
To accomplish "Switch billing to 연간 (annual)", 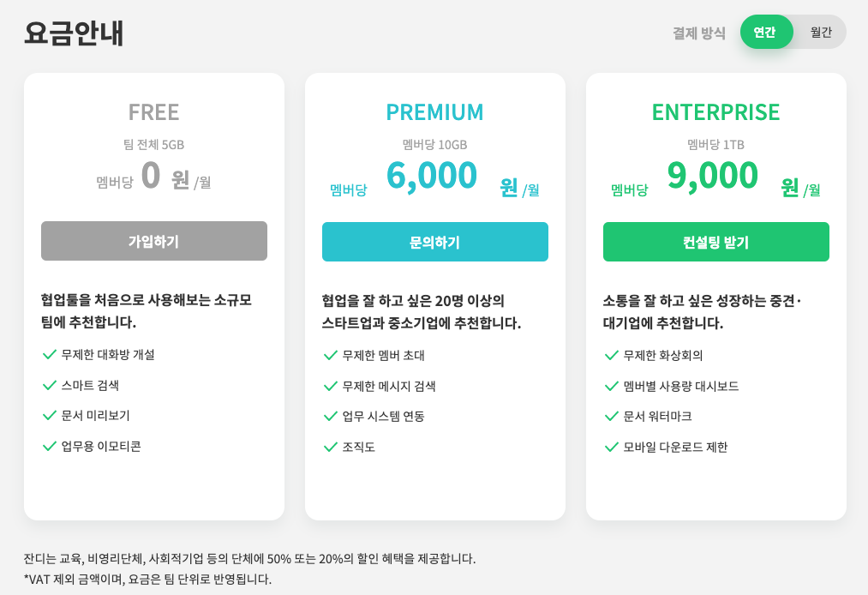I will 764,32.
